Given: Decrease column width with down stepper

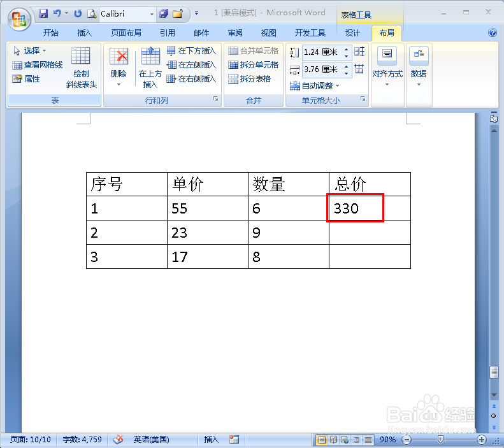Looking at the screenshot, I should pos(346,73).
